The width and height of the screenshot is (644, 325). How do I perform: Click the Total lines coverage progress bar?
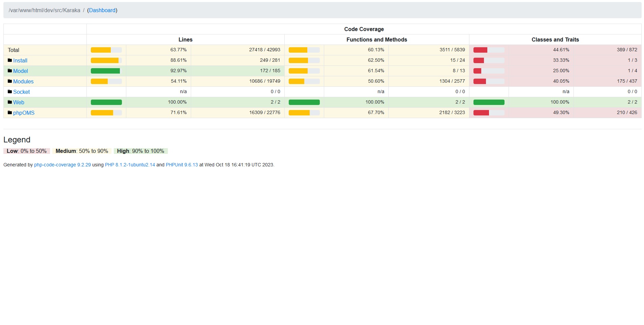106,50
